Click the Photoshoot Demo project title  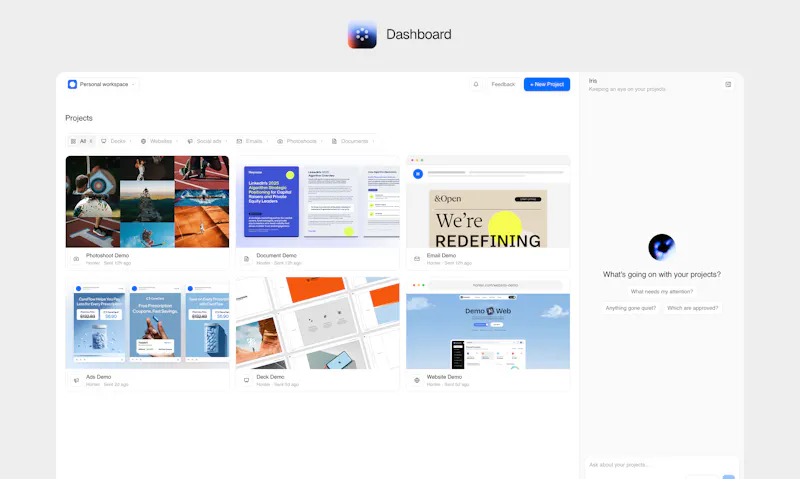tap(107, 255)
